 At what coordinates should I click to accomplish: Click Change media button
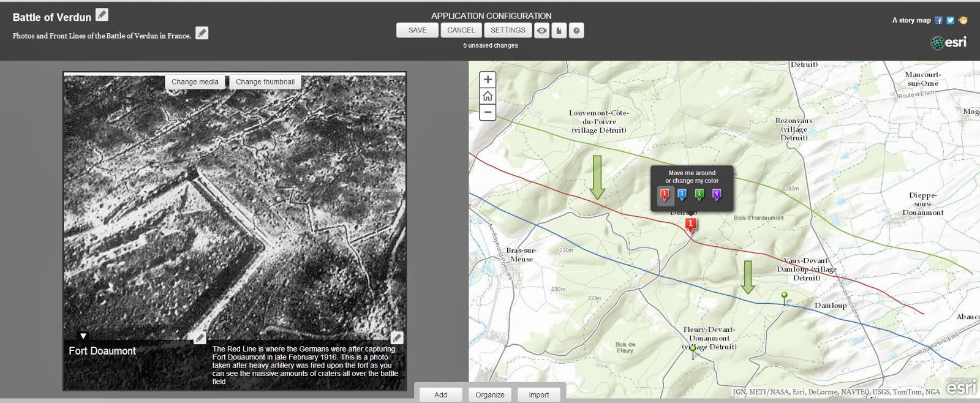195,82
